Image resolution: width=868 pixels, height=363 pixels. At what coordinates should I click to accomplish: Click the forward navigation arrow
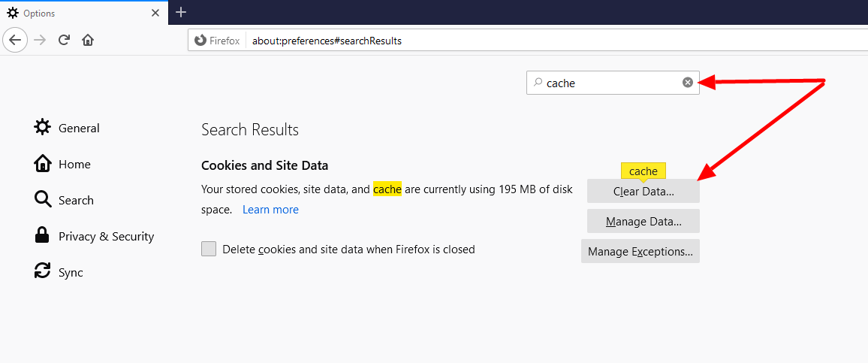pyautogui.click(x=39, y=40)
